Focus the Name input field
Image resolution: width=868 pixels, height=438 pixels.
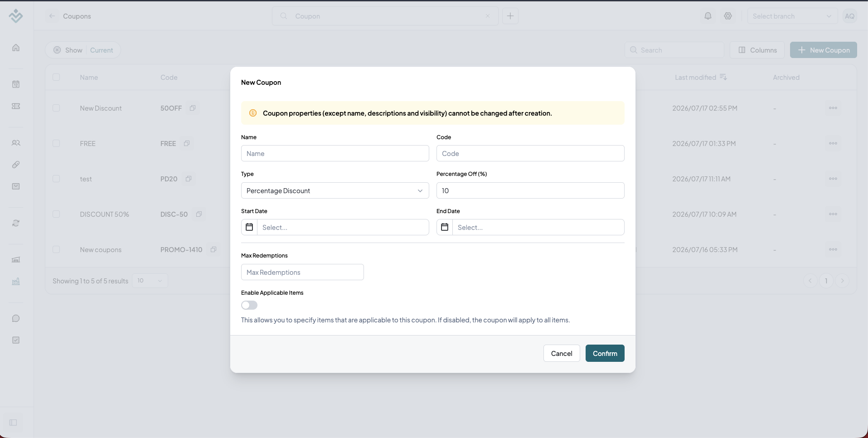(335, 153)
